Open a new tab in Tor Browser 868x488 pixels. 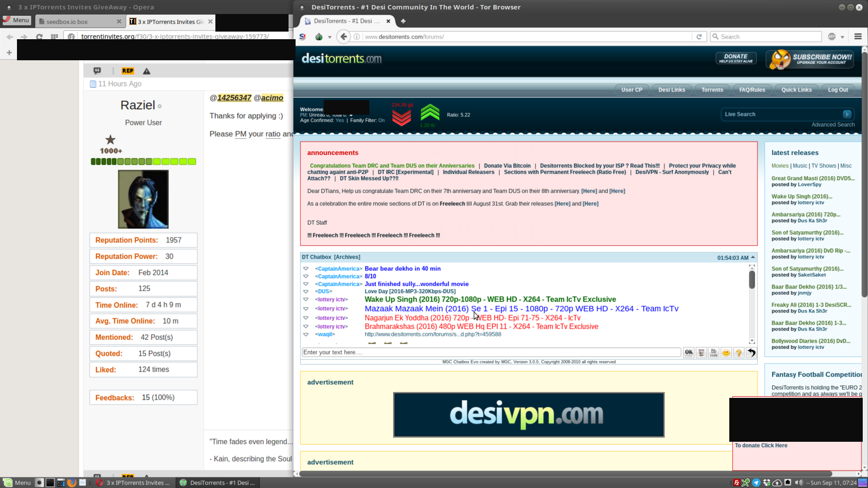pos(403,21)
